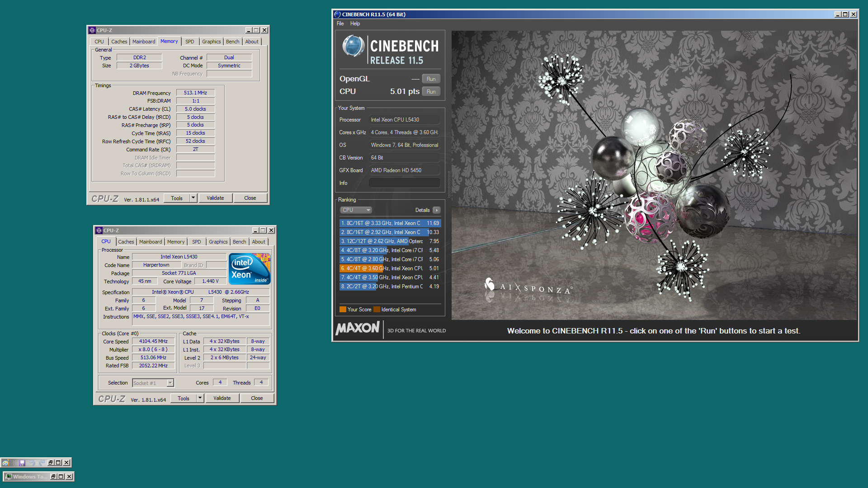Click the Save floppy icon in minimized Paint
The image size is (868, 488).
pyautogui.click(x=22, y=463)
